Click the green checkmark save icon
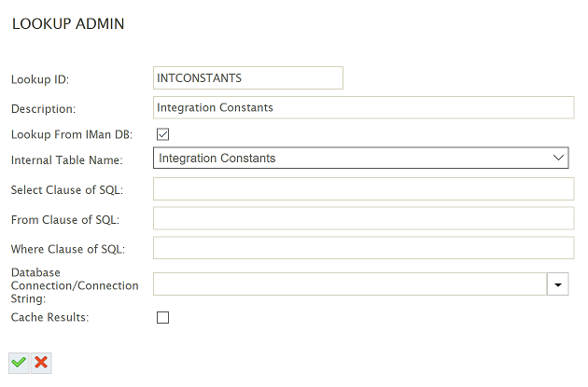This screenshot has height=387, width=588. (19, 363)
